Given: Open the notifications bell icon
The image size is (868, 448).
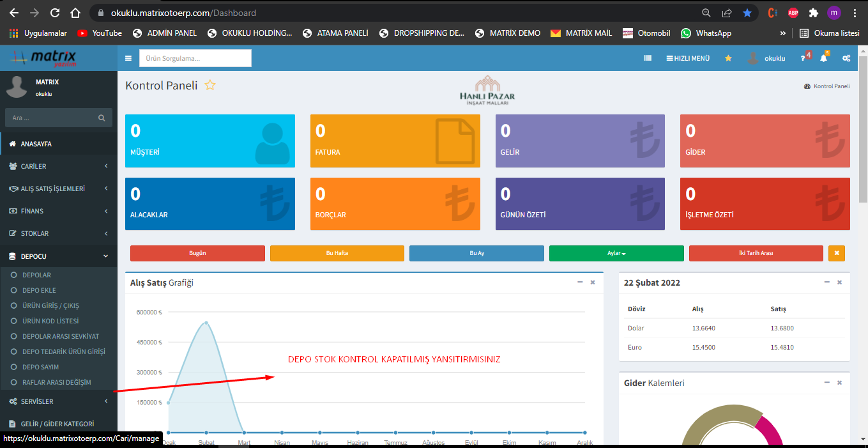Looking at the screenshot, I should 823,58.
